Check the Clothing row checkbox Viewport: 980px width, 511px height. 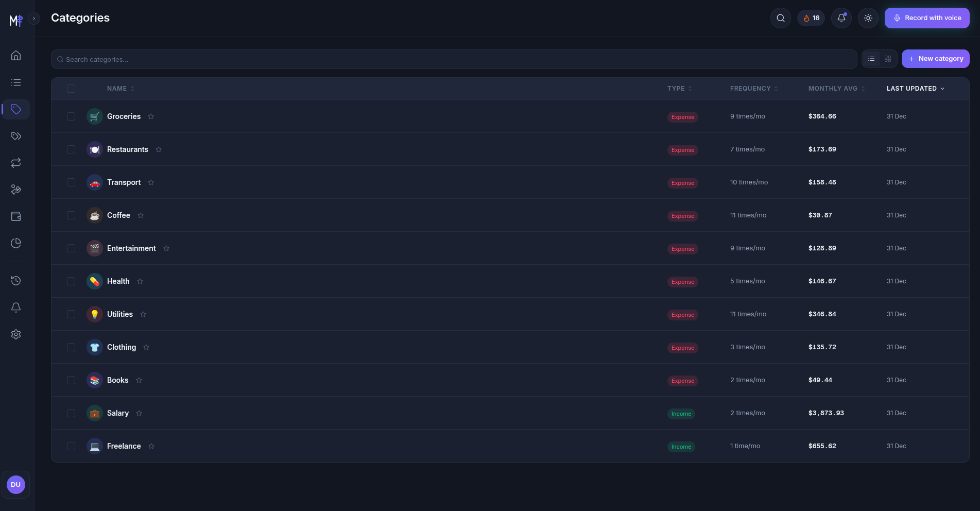(x=71, y=347)
